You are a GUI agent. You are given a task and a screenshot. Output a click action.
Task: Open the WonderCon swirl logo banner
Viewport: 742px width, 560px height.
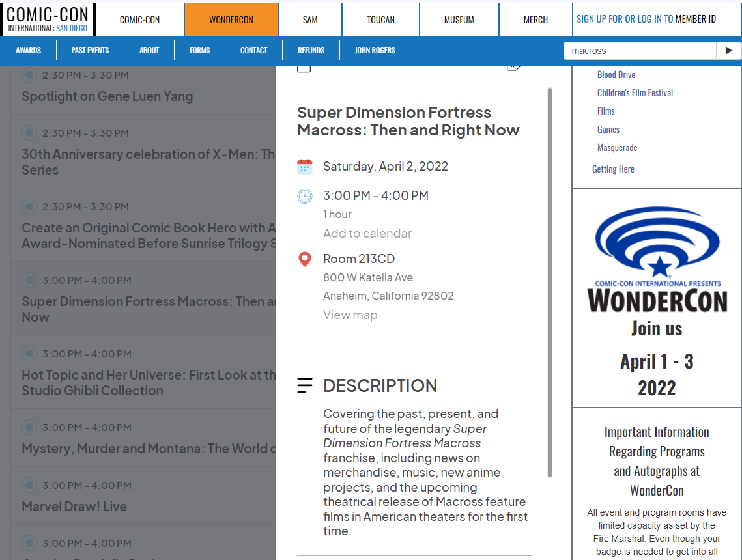click(657, 259)
